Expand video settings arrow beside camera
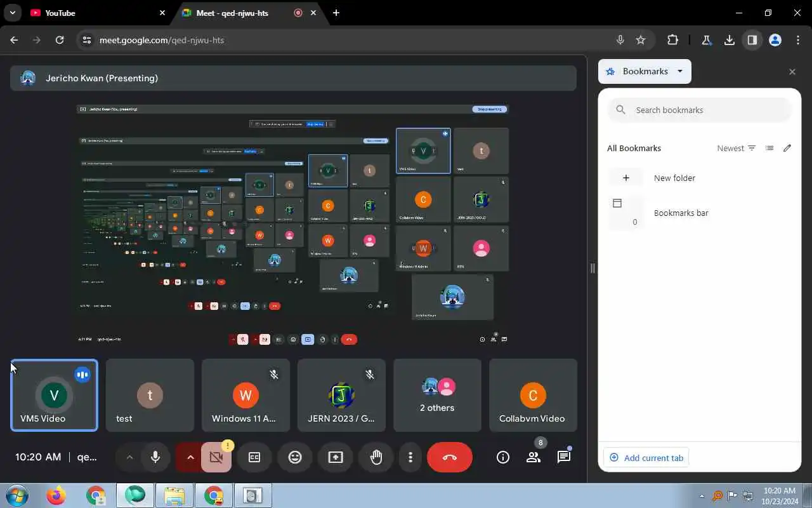The image size is (812, 508). (190, 457)
